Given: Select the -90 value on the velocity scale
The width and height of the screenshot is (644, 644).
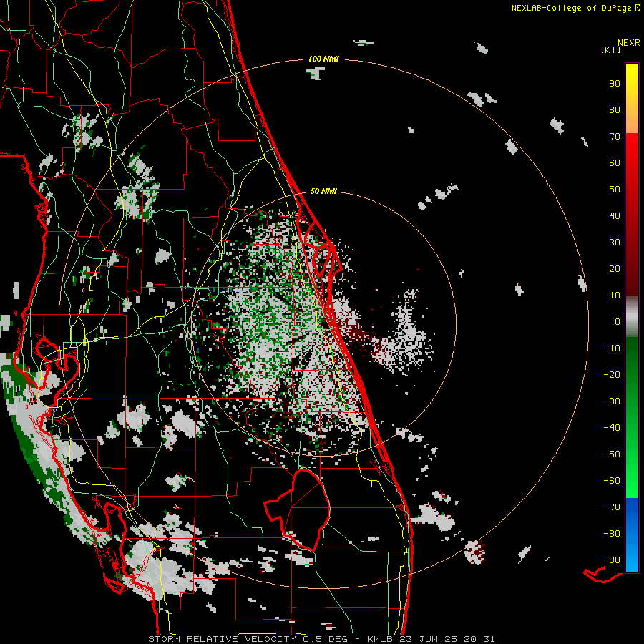Looking at the screenshot, I should pyautogui.click(x=612, y=560).
